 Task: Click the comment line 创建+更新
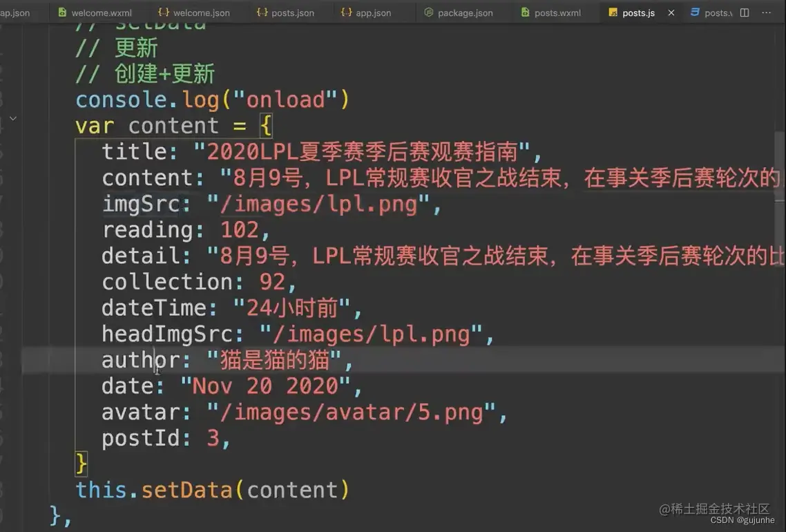[145, 74]
